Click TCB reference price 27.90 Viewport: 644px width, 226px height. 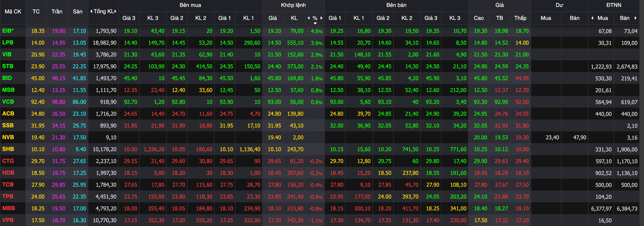pyautogui.click(x=38, y=185)
